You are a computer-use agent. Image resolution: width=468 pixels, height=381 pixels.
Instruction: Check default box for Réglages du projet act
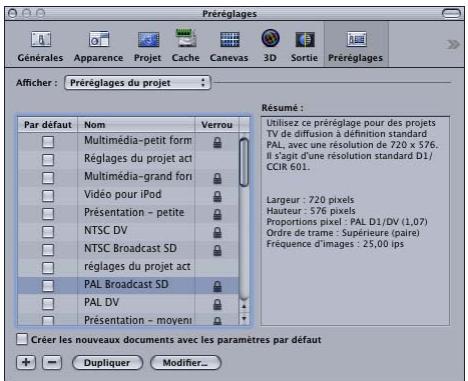[x=48, y=160]
